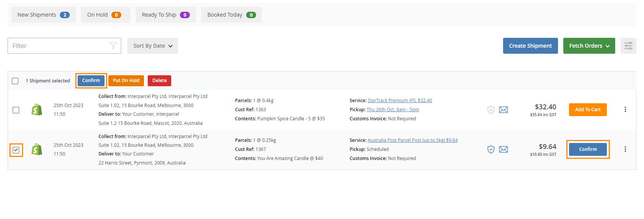
Task: Click shield icon on Australia Post row
Action: point(491,149)
